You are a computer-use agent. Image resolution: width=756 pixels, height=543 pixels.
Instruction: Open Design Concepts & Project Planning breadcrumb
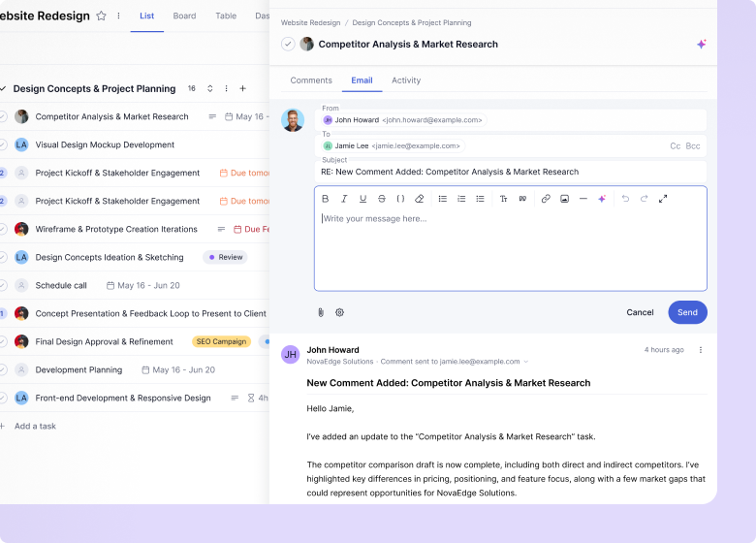tap(412, 22)
